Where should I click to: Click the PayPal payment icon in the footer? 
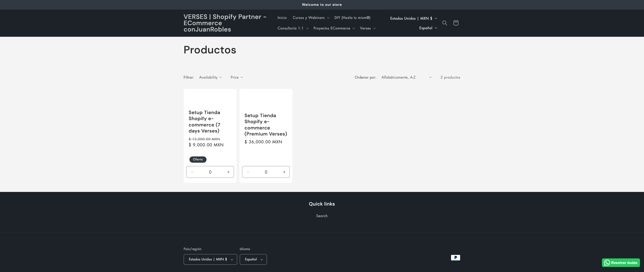click(455, 258)
